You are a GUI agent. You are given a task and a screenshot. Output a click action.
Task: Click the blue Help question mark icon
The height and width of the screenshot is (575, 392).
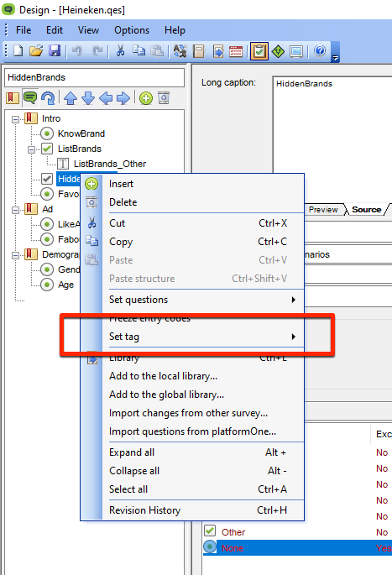pyautogui.click(x=320, y=51)
